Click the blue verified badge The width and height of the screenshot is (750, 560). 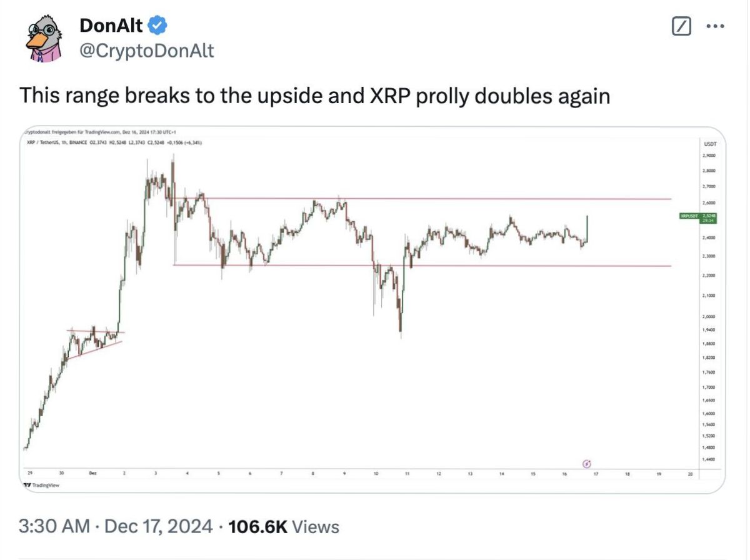coord(157,26)
